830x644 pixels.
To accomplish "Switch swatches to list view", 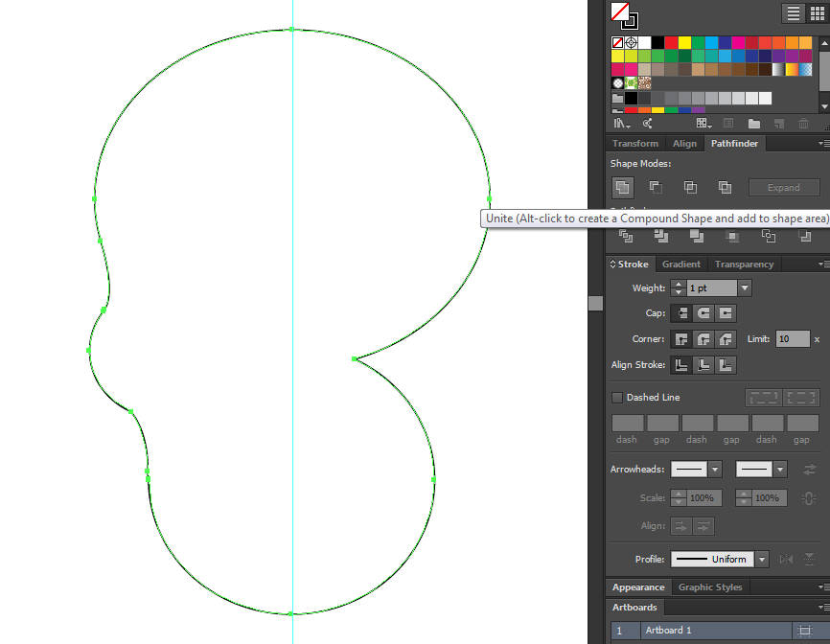I will tap(794, 13).
